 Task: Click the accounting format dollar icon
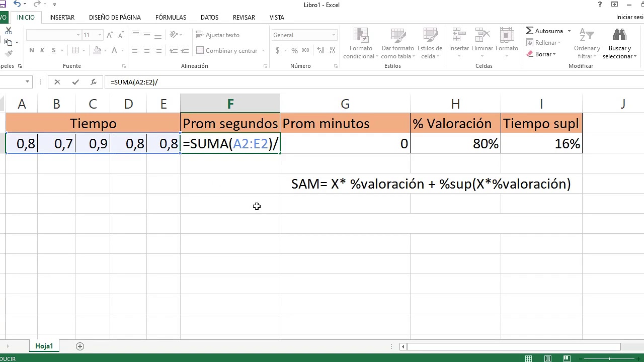277,50
